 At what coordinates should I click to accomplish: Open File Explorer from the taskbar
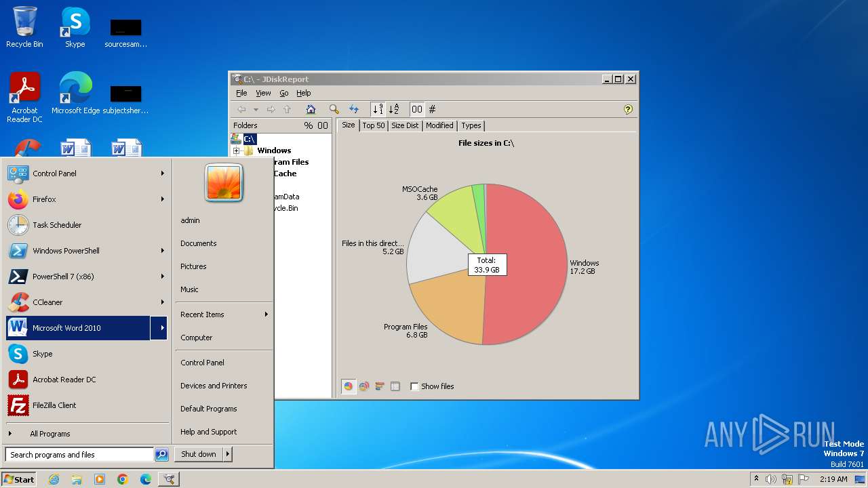(x=77, y=479)
